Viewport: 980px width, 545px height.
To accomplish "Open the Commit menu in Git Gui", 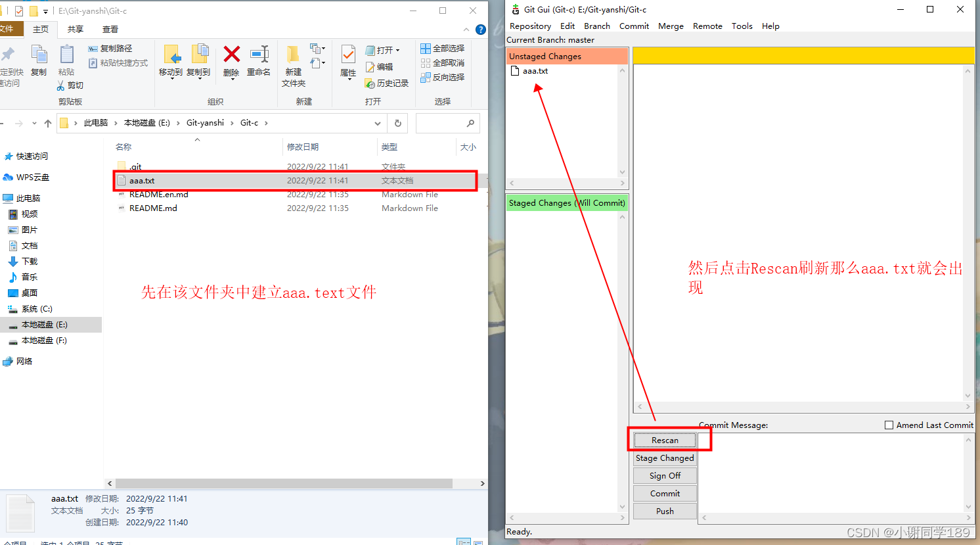I will tap(634, 26).
